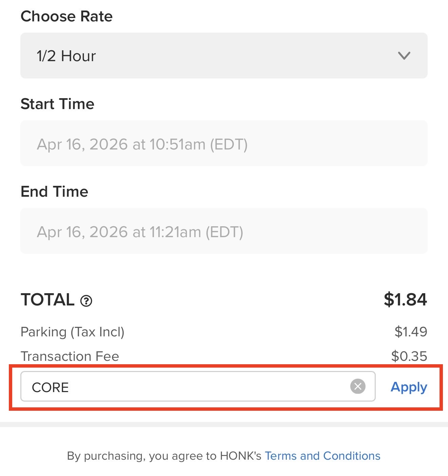Click the Choose Rate heading
The width and height of the screenshot is (448, 476).
coord(67,16)
